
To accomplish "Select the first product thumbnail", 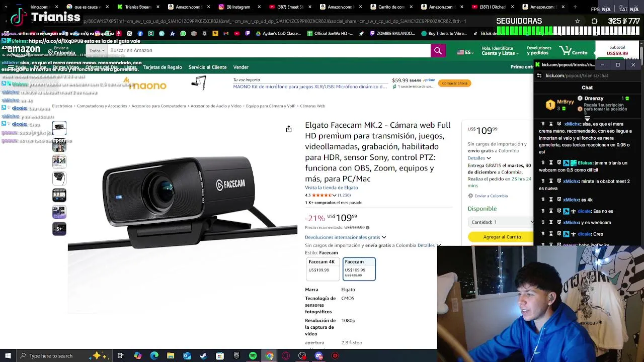I will point(59,127).
